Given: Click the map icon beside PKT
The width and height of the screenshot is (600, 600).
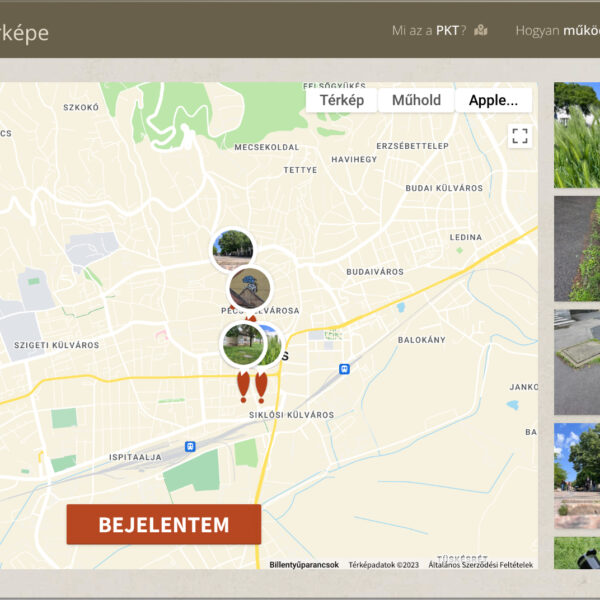Looking at the screenshot, I should point(481,30).
